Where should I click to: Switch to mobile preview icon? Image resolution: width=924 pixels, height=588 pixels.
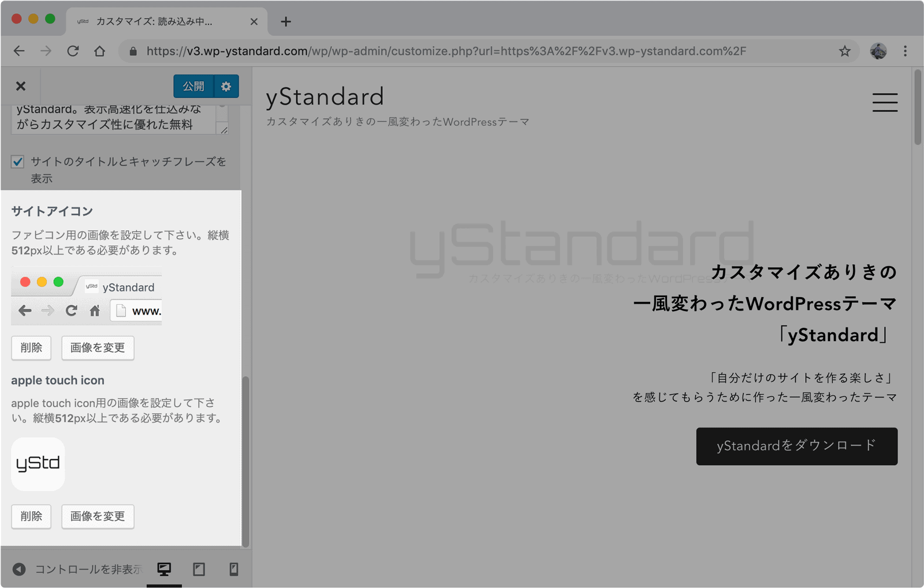coord(234,570)
